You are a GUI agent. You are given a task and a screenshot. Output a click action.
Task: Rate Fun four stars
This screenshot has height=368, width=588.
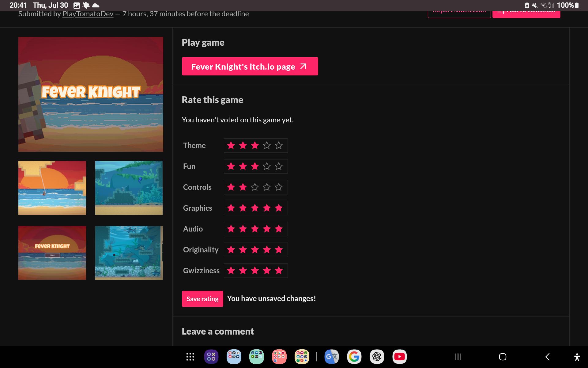point(267,166)
